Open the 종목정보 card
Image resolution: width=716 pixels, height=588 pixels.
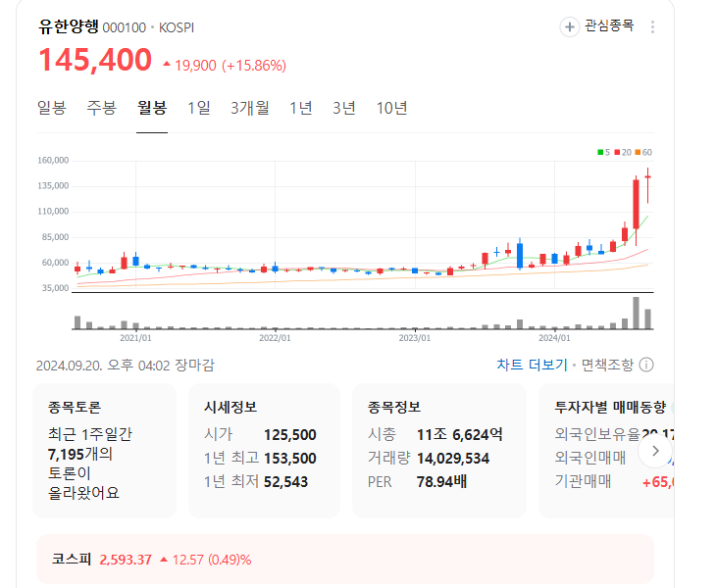tap(439, 451)
